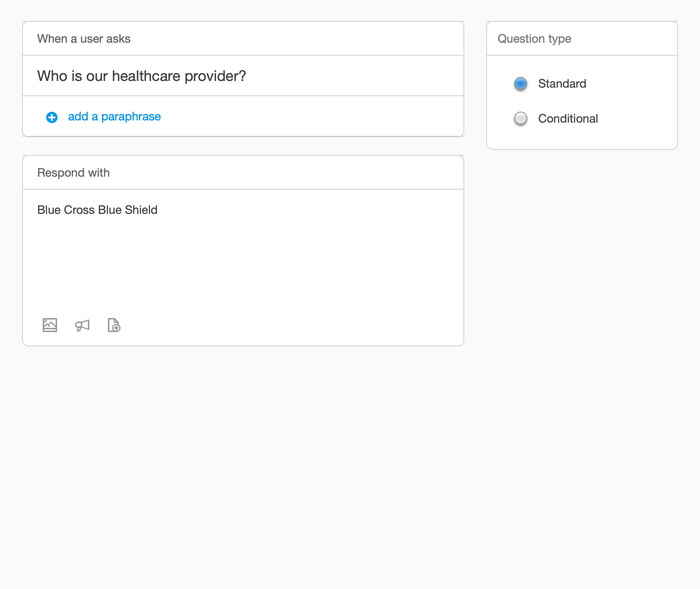Image resolution: width=700 pixels, height=589 pixels.
Task: Click the megaphone announcement icon
Action: (x=82, y=325)
